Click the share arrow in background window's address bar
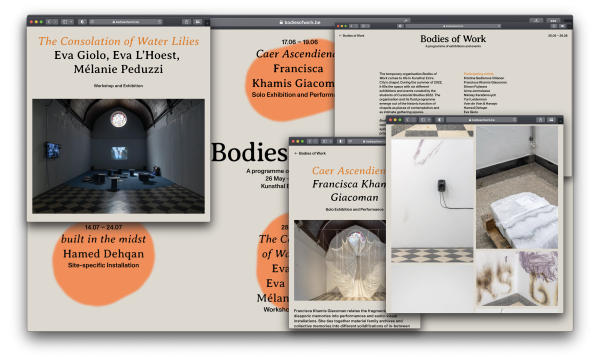The width and height of the screenshot is (600, 360). [405, 21]
